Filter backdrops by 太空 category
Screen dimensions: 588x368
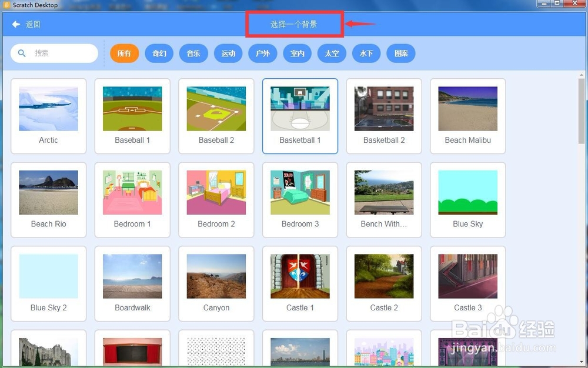click(x=332, y=53)
